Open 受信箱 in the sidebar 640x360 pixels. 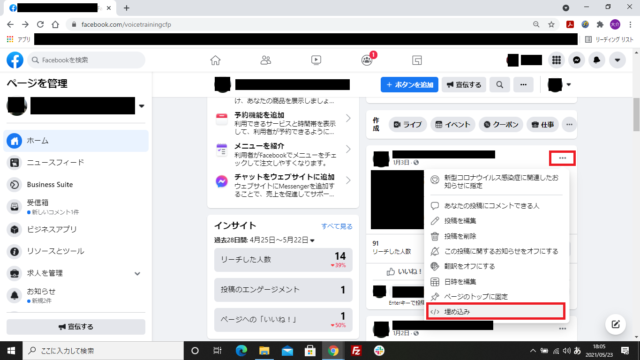(76, 207)
